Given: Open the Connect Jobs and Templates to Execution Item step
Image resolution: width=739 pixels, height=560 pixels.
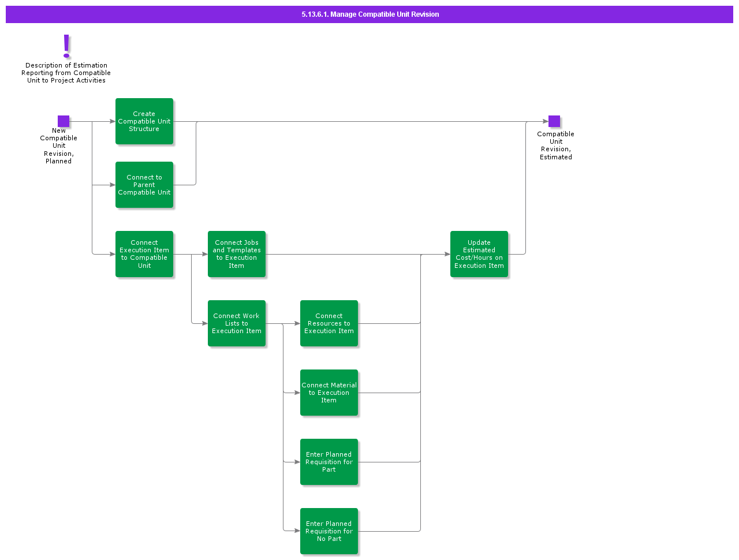Looking at the screenshot, I should (x=236, y=254).
